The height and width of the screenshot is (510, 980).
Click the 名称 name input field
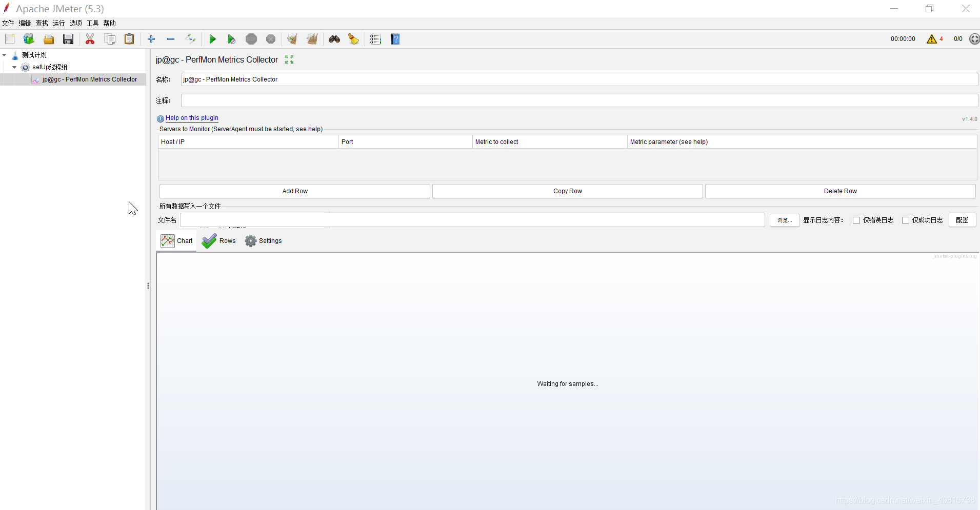(579, 79)
